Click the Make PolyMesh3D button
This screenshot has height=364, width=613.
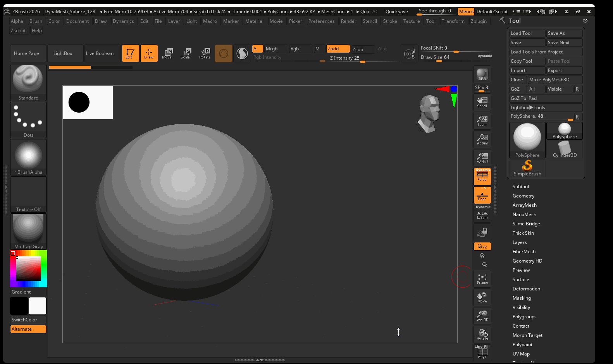point(554,80)
